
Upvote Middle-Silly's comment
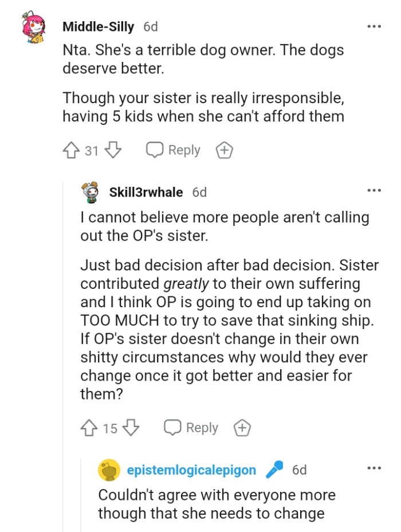pos(71,150)
